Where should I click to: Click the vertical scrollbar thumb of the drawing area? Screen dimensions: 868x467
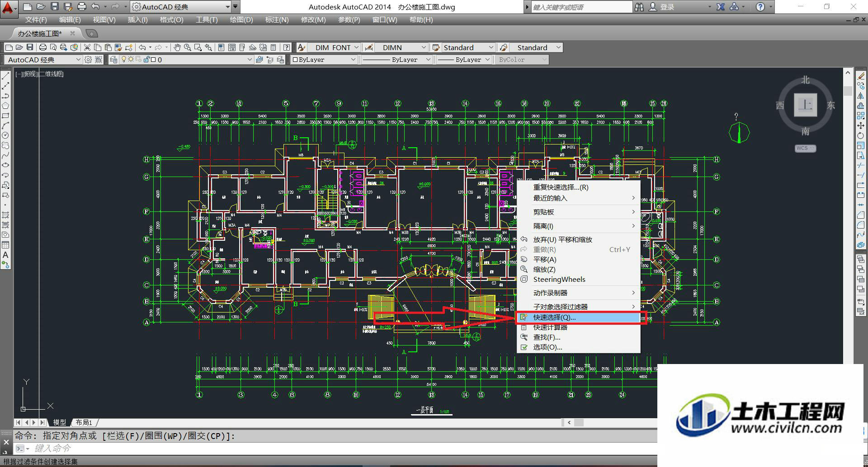(x=848, y=90)
